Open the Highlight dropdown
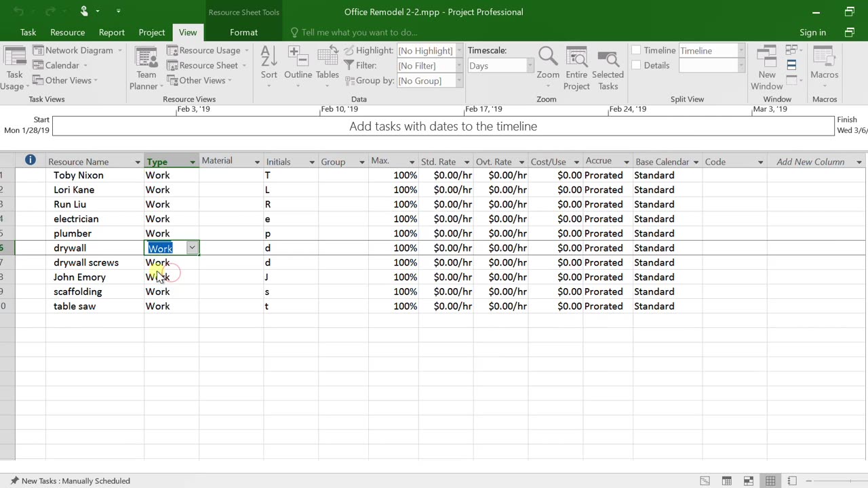868x488 pixels. (x=458, y=51)
